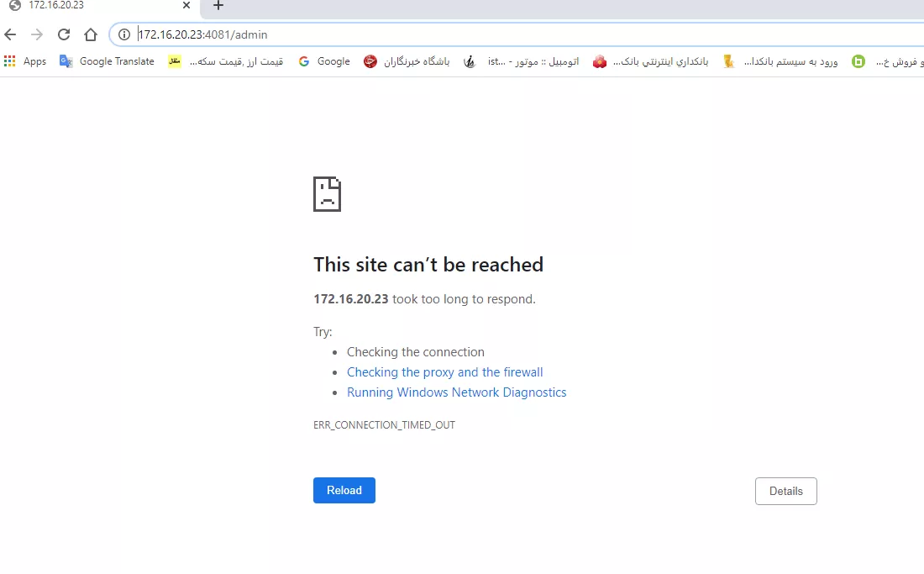This screenshot has width=924, height=574.
Task: Click the forward navigation arrow
Action: click(x=36, y=34)
